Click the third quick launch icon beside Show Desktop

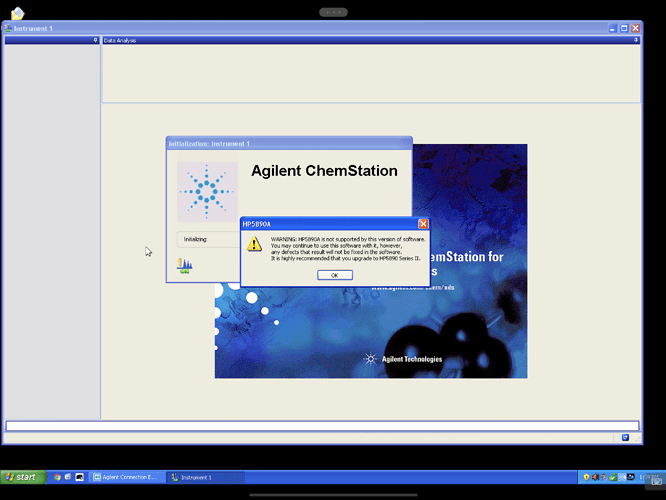click(79, 477)
